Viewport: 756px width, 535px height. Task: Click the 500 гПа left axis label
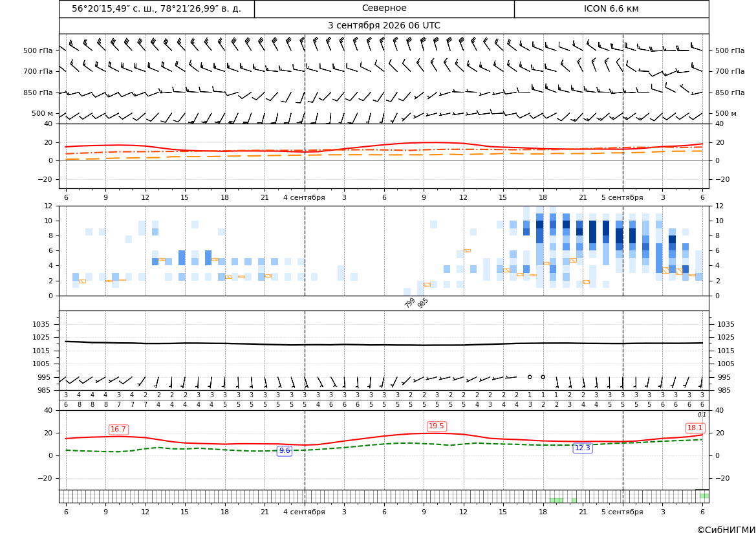point(38,50)
